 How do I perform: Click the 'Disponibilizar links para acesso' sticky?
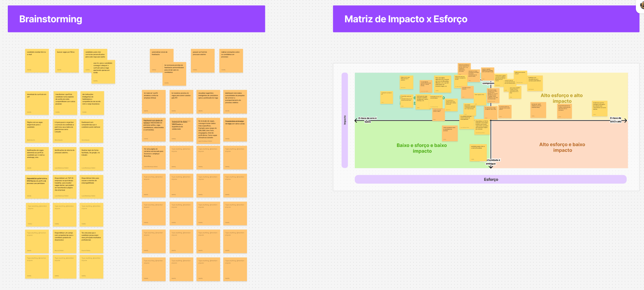[91, 187]
